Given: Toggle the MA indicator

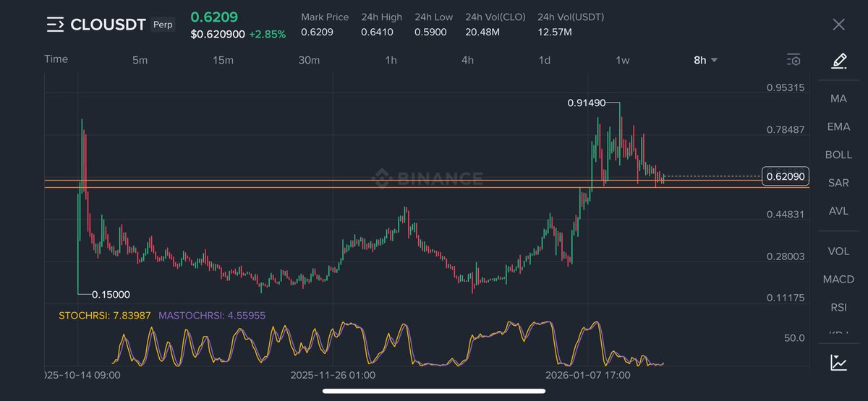Looking at the screenshot, I should coord(838,98).
